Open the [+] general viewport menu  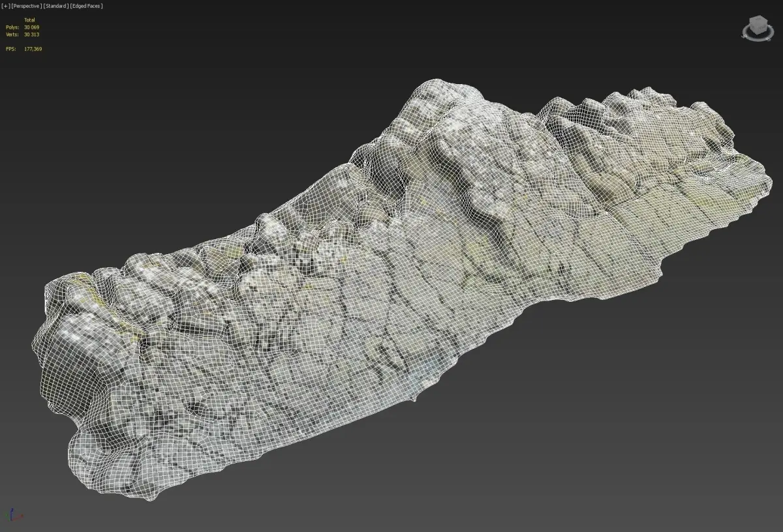tap(6, 6)
